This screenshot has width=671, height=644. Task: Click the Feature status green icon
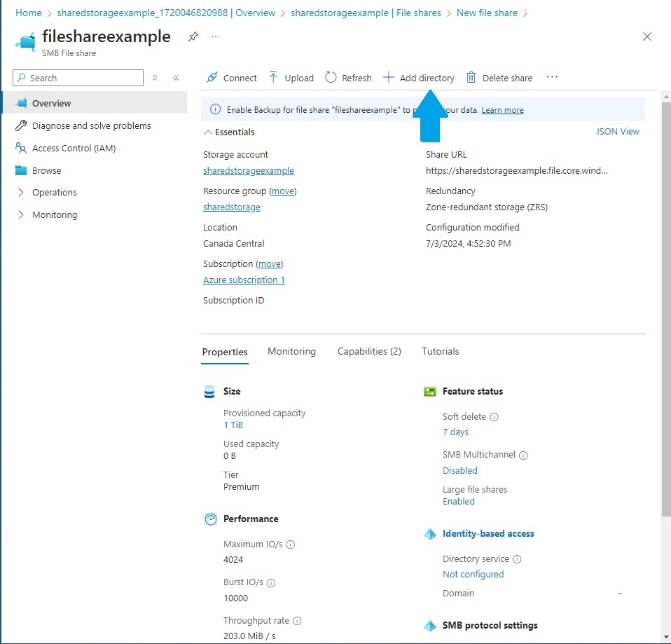coord(429,391)
